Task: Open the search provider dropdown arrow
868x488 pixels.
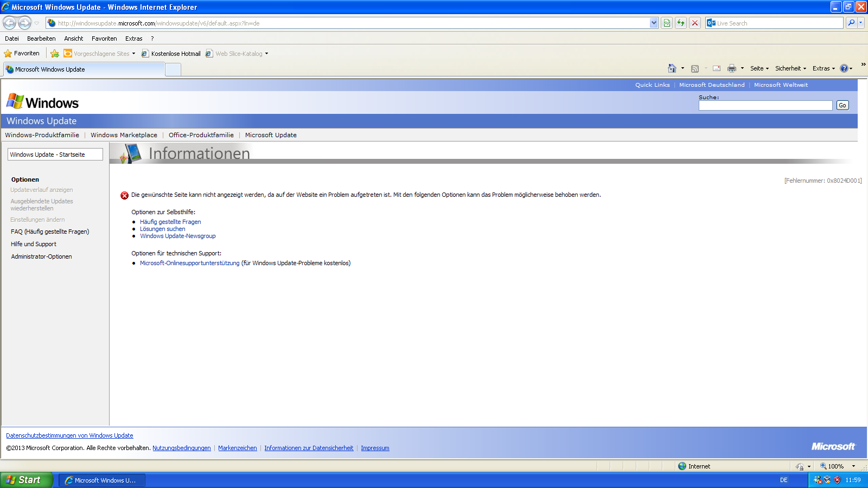Action: click(861, 23)
